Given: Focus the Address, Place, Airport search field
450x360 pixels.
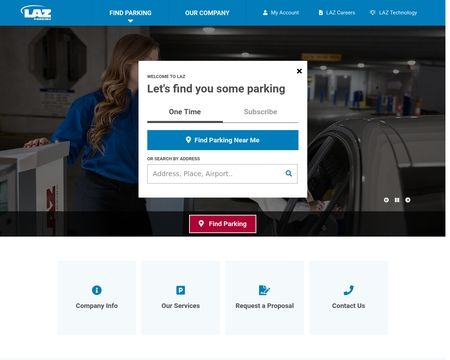Looking at the screenshot, I should pyautogui.click(x=222, y=174).
